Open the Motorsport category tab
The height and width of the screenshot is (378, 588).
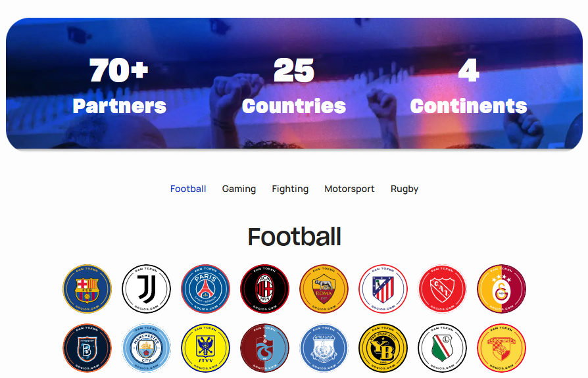pyautogui.click(x=349, y=189)
